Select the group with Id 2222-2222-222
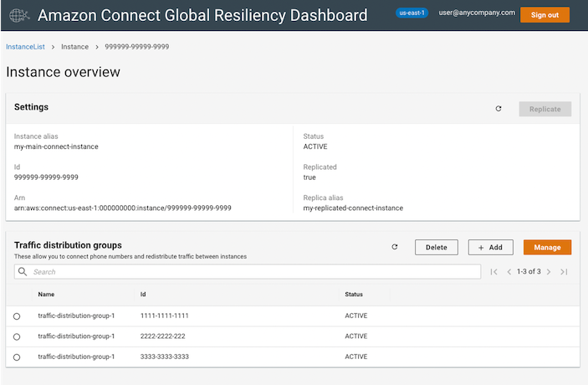 (x=17, y=336)
